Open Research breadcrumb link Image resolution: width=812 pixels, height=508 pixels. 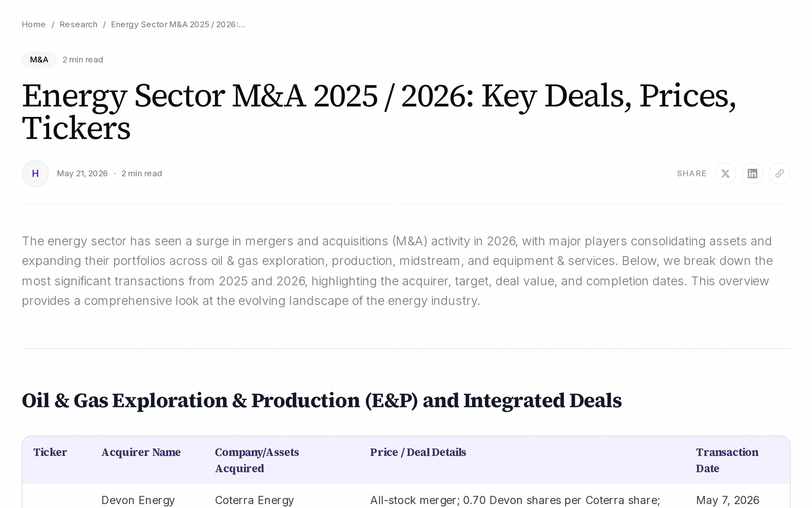[x=78, y=25]
